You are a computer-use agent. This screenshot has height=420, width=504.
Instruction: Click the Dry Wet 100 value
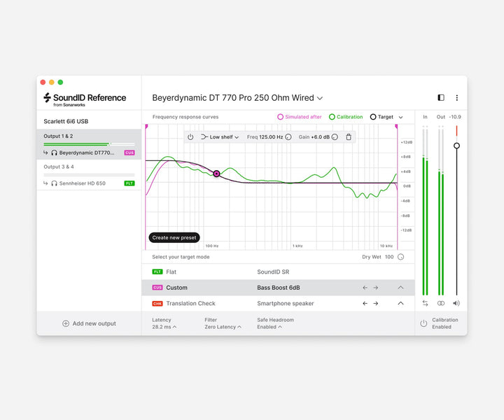(x=389, y=257)
